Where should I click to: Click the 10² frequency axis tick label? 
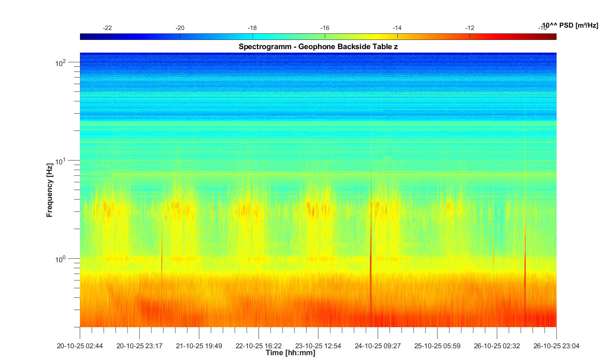pyautogui.click(x=61, y=63)
